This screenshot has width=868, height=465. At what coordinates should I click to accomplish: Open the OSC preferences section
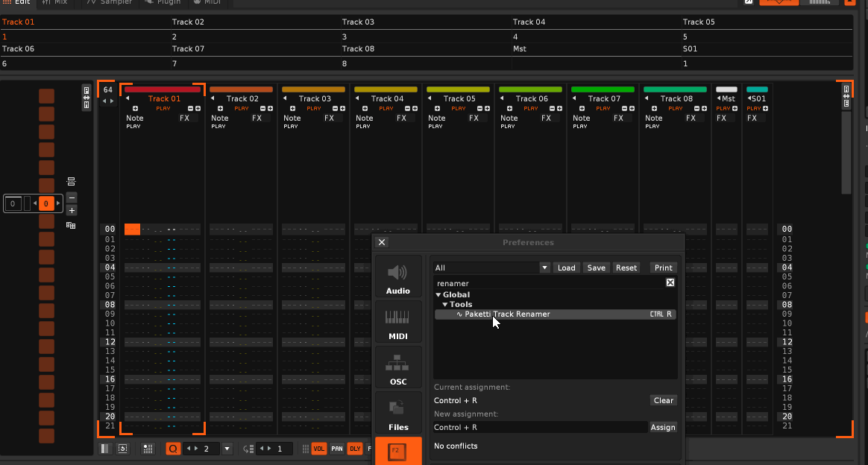tap(398, 368)
